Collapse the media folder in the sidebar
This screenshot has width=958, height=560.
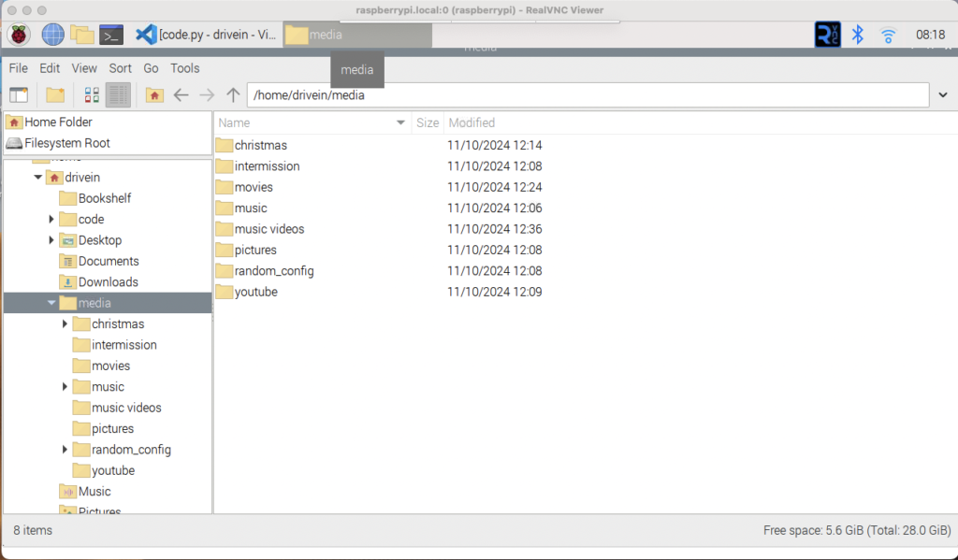click(51, 303)
